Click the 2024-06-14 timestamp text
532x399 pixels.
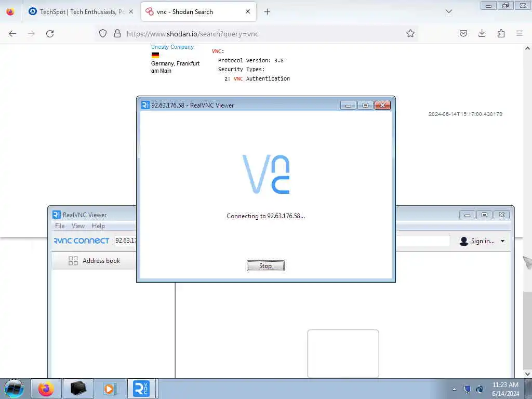[x=465, y=114]
